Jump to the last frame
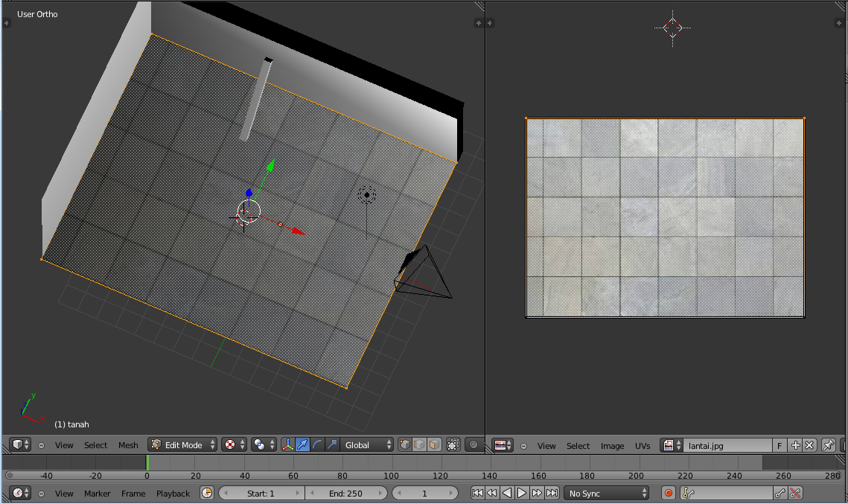The image size is (848, 504). (552, 493)
